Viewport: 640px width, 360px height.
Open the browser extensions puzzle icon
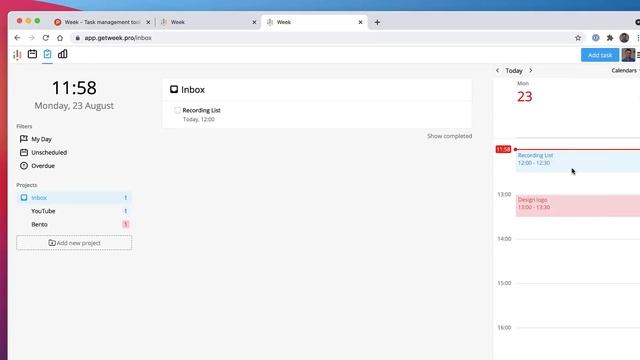[610, 38]
